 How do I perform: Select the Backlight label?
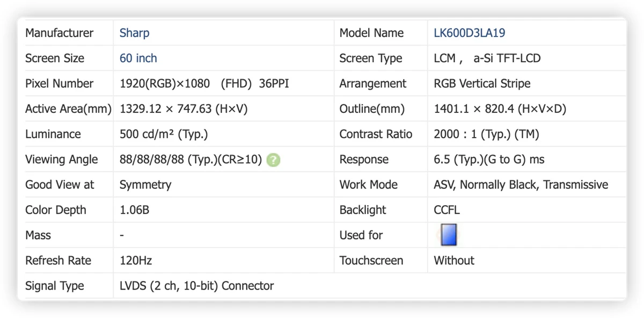(x=363, y=210)
